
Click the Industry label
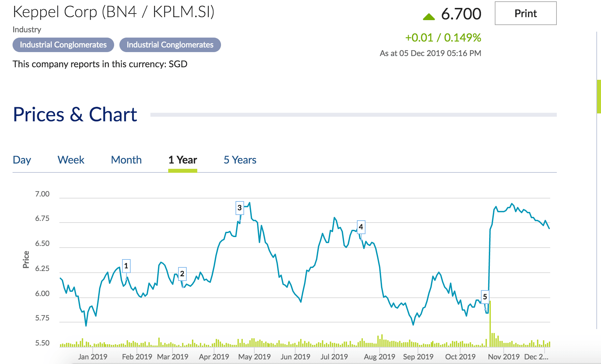click(x=27, y=30)
